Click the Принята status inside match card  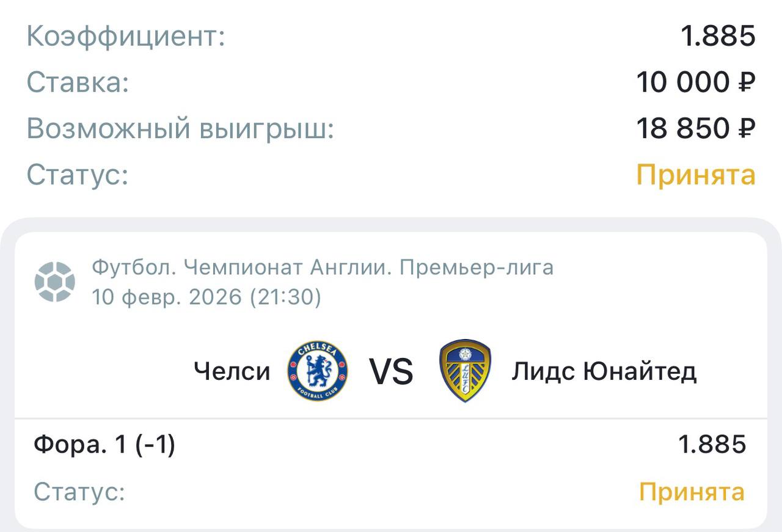[692, 492]
